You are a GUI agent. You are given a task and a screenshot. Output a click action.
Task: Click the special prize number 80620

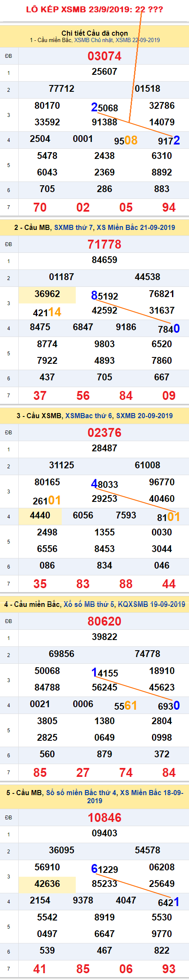[x=105, y=621]
